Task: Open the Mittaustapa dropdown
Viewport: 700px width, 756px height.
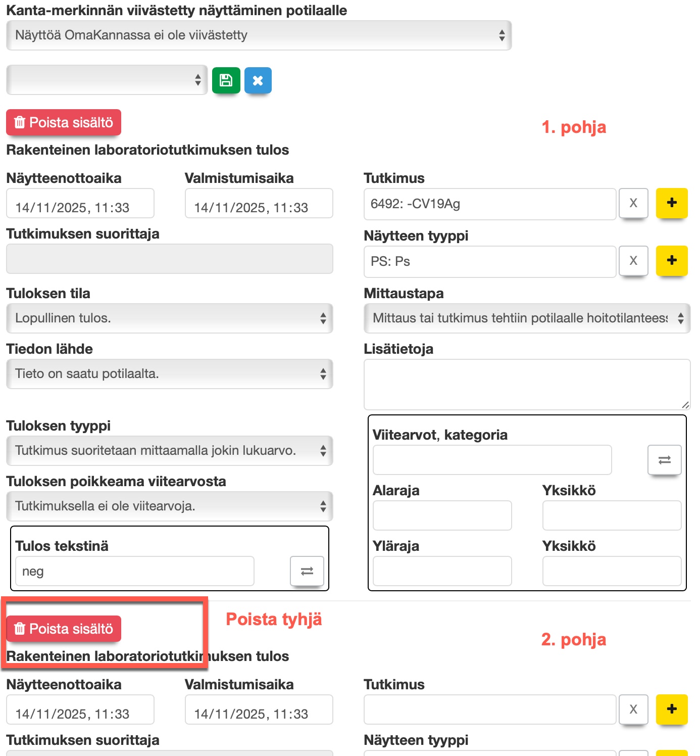Action: click(x=526, y=318)
